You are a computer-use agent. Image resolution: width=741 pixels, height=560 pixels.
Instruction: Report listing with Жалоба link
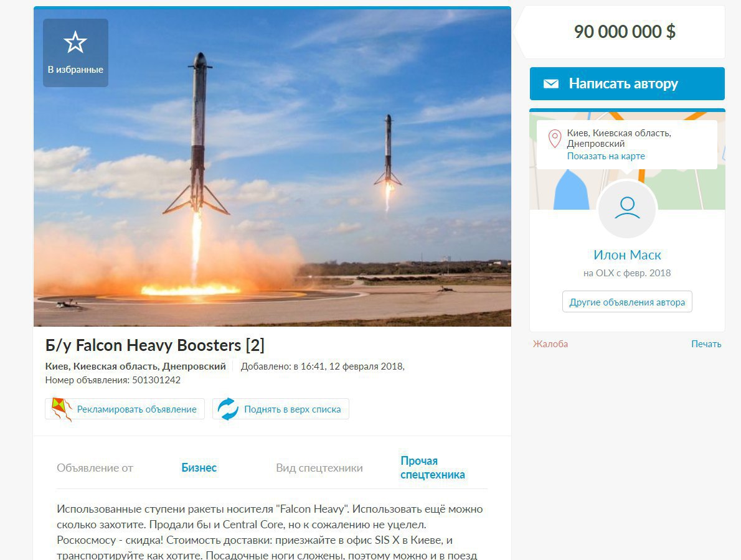coord(550,343)
